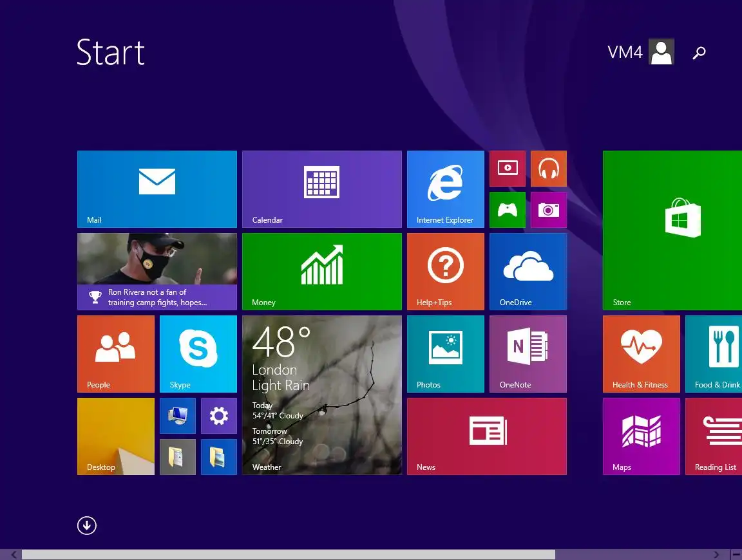Image resolution: width=742 pixels, height=560 pixels.
Task: Open the Camera tile
Action: coord(549,210)
